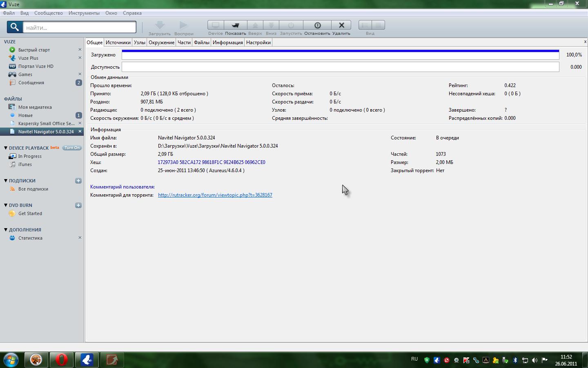Open the Окно menu
This screenshot has height=368, width=588.
111,13
